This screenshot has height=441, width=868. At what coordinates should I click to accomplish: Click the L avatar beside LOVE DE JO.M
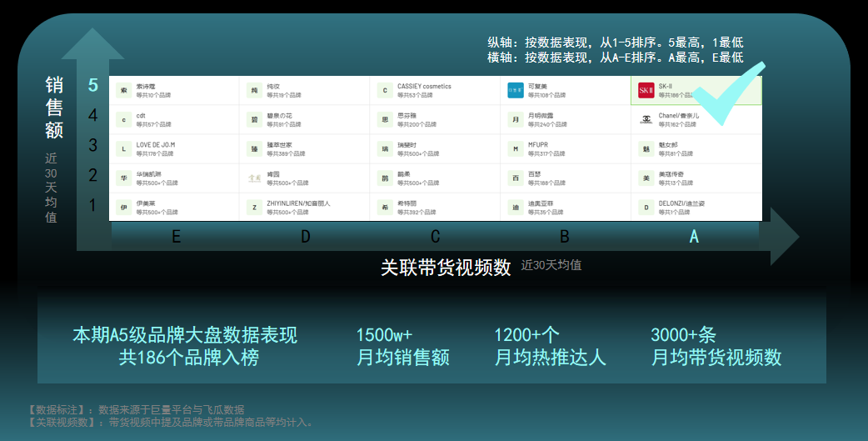(x=123, y=149)
